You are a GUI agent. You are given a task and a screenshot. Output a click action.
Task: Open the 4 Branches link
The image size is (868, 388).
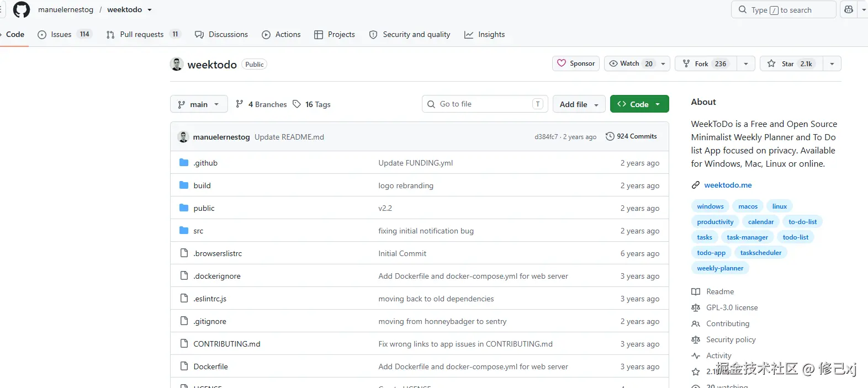261,104
